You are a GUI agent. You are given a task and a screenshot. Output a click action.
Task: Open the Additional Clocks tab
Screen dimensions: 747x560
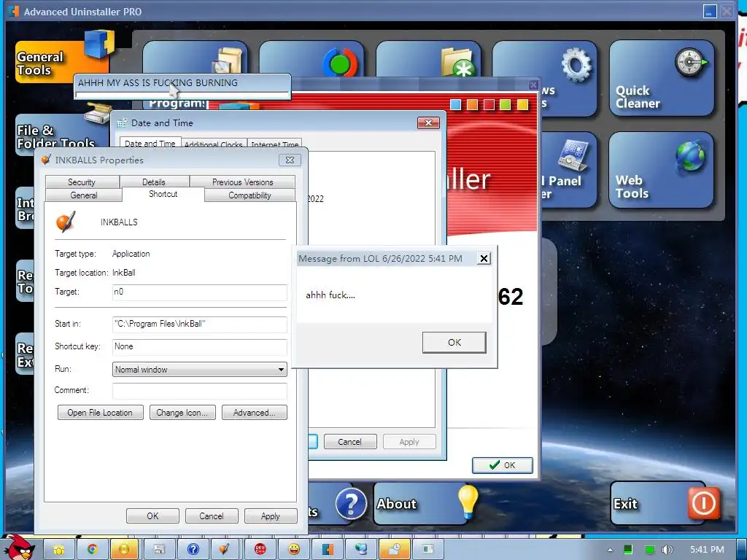214,144
